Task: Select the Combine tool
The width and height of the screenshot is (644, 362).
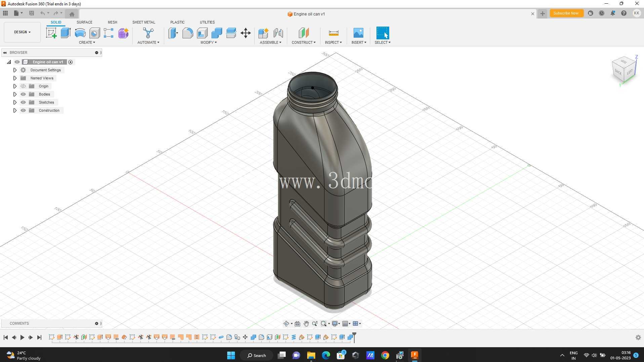Action: tap(217, 33)
